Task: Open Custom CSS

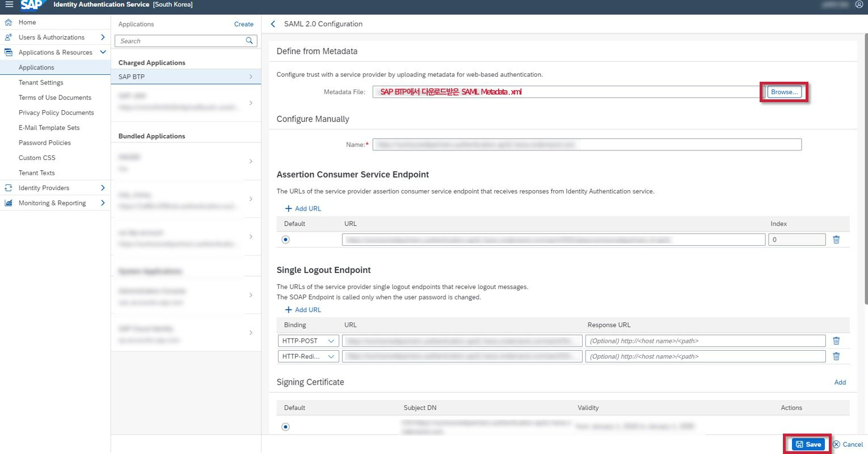Action: [x=37, y=158]
